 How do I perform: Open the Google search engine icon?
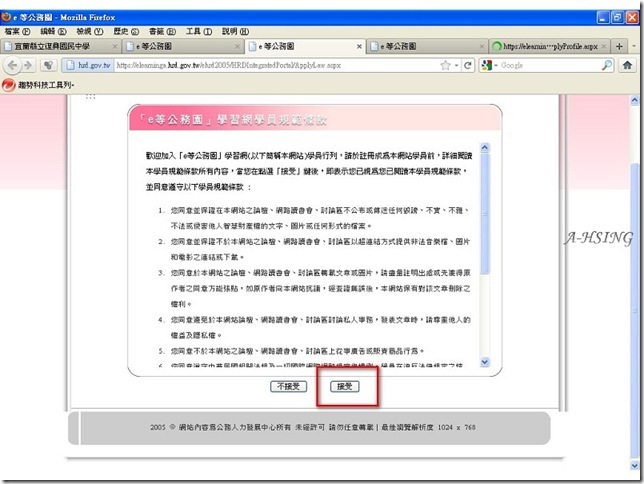(487, 65)
